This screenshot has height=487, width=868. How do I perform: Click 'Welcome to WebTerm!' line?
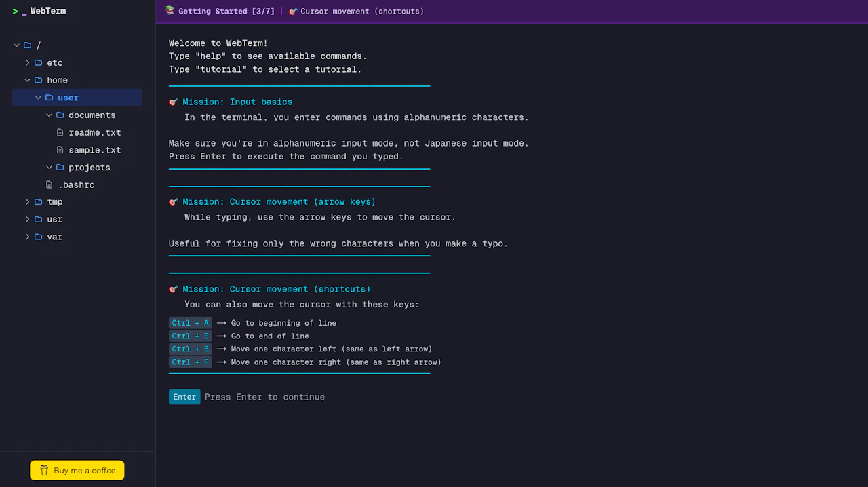[218, 43]
